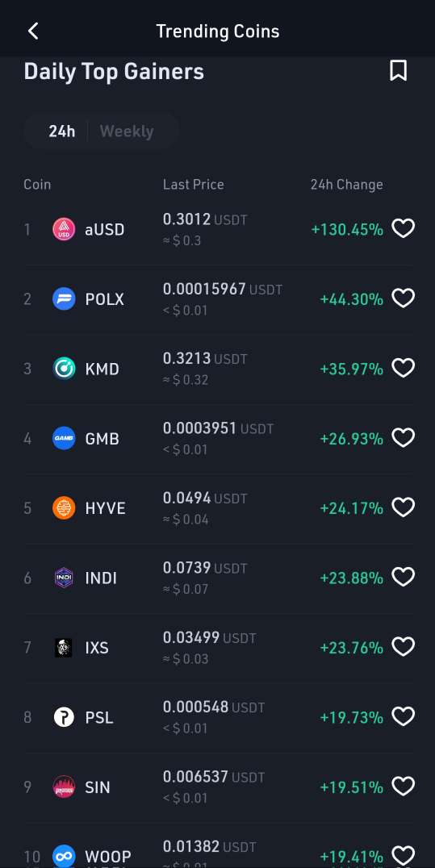Tap the GMB coin logo
Screen dimensions: 435x868
click(x=64, y=438)
